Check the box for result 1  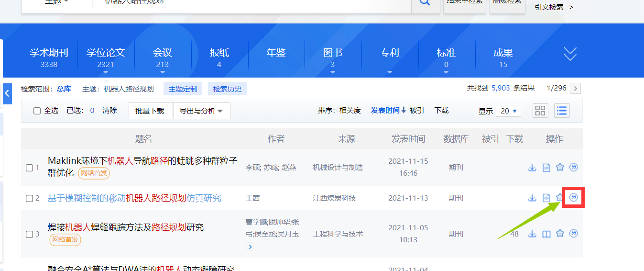29,168
